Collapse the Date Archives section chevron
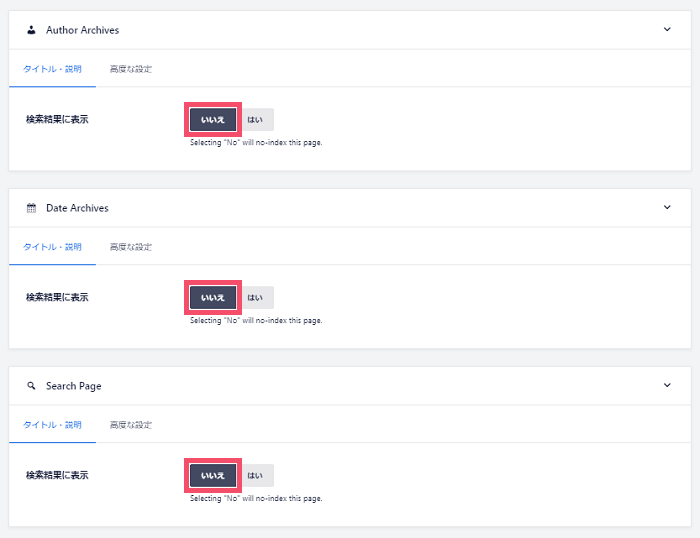Screen dimensions: 700x538 click(x=667, y=207)
